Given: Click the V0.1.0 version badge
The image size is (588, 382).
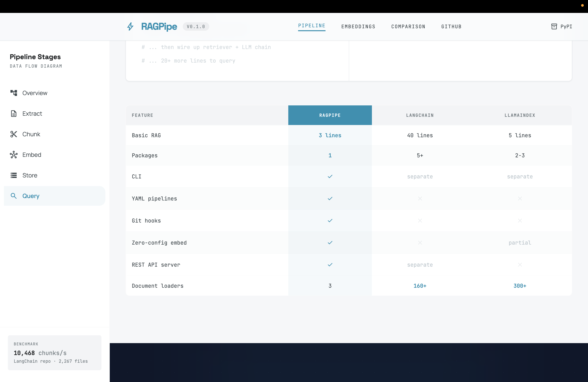Looking at the screenshot, I should pos(196,26).
